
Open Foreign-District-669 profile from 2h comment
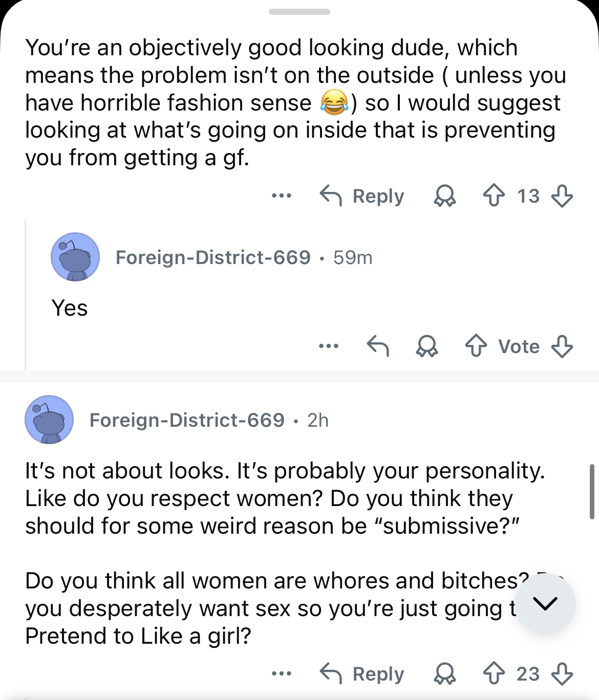[187, 420]
